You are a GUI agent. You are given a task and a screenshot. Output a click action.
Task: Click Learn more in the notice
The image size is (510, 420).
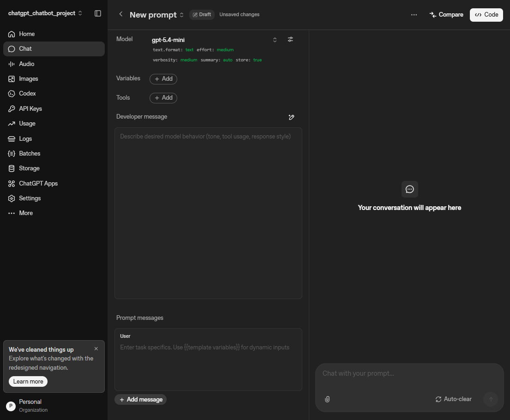pos(28,381)
